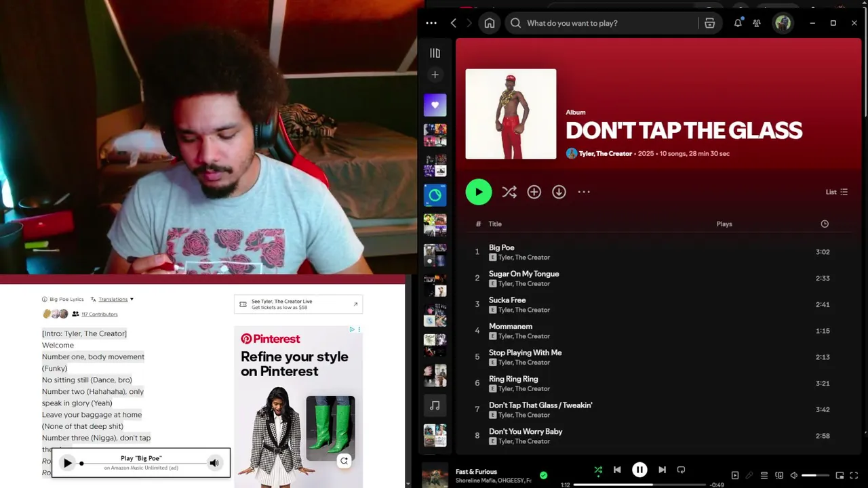Open Connect to a device
This screenshot has height=488, width=868.
point(779,476)
